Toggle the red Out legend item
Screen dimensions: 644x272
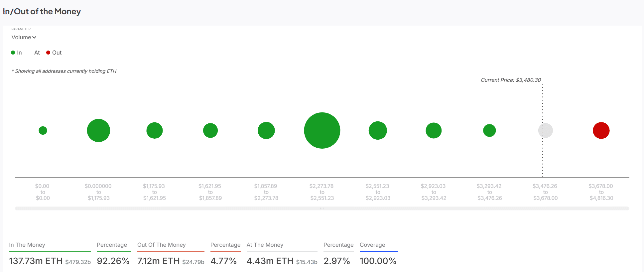tap(54, 53)
